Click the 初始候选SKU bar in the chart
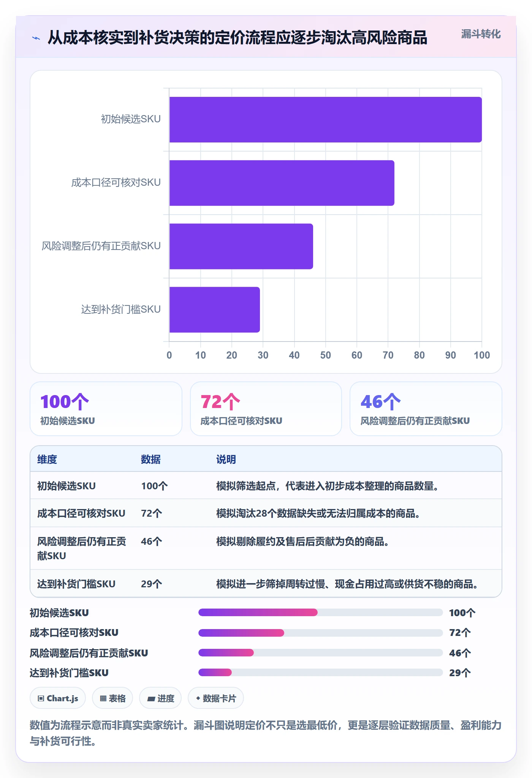 [326, 120]
